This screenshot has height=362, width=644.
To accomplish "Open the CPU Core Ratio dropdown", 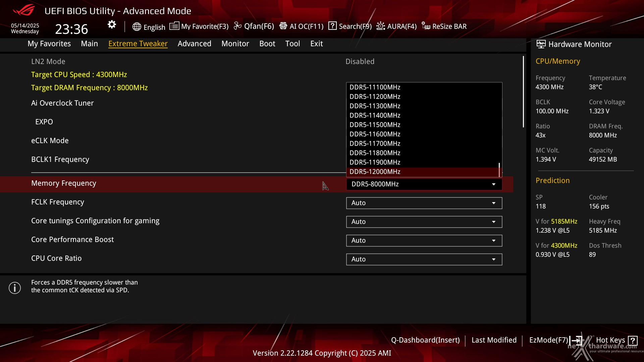I will pyautogui.click(x=424, y=259).
